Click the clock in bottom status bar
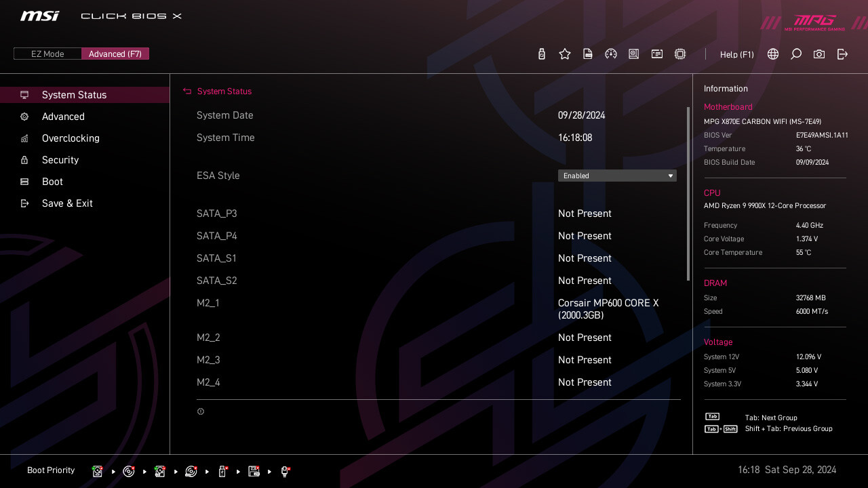This screenshot has width=868, height=488. coord(787,470)
